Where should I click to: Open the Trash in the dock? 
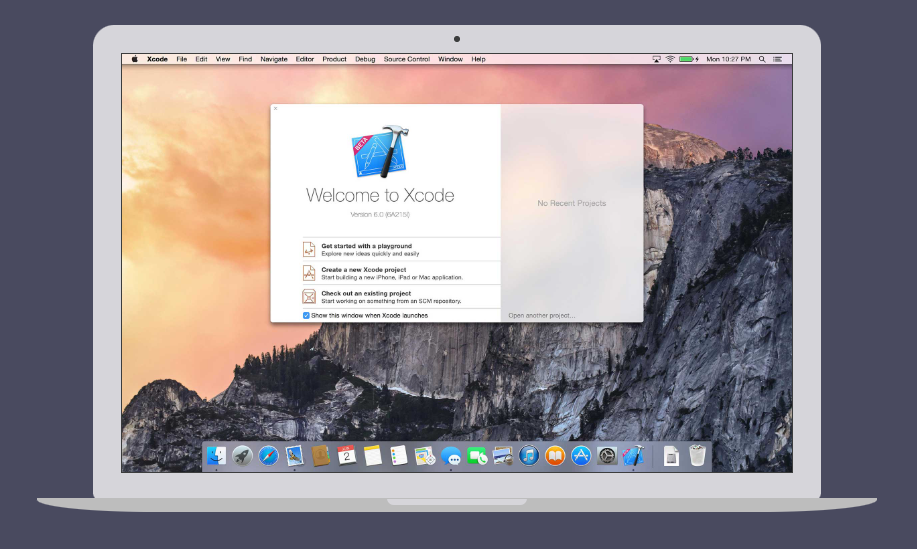click(697, 455)
